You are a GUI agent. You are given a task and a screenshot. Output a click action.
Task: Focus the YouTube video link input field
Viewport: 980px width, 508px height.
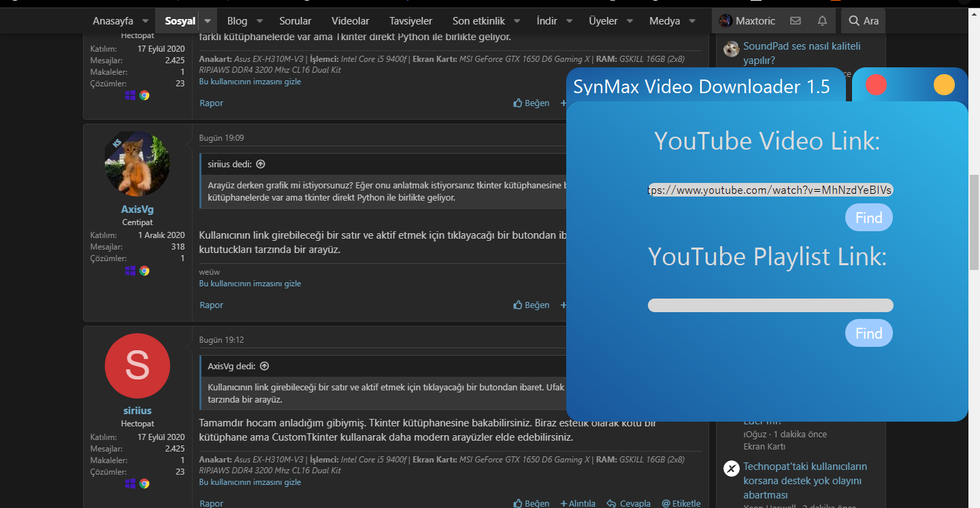point(770,190)
